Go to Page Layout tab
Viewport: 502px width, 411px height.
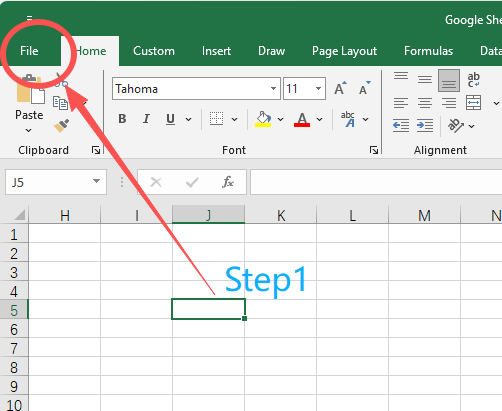(344, 51)
